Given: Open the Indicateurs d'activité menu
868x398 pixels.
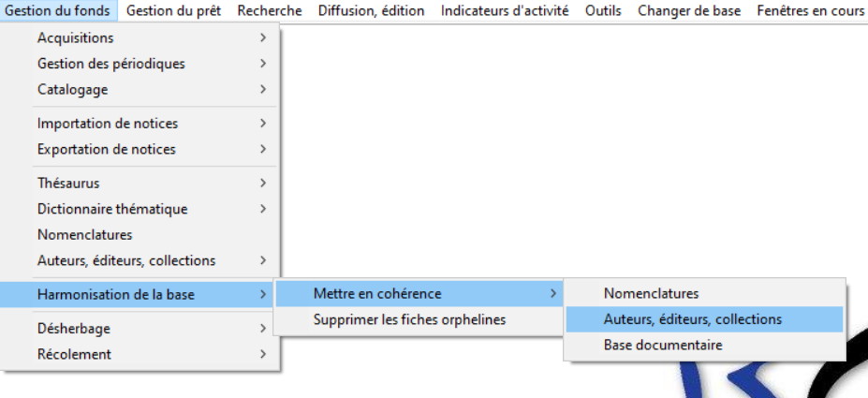Looking at the screenshot, I should pyautogui.click(x=505, y=10).
